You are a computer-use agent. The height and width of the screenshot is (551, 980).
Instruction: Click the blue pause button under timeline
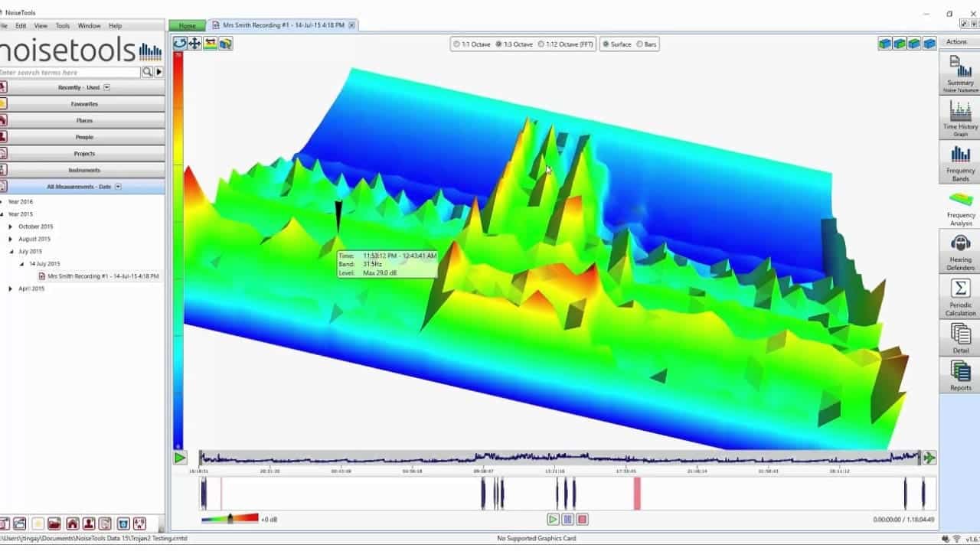(567, 519)
